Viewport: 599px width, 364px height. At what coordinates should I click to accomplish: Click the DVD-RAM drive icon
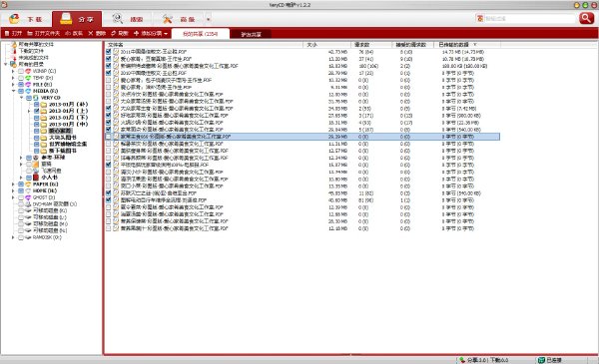28,204
